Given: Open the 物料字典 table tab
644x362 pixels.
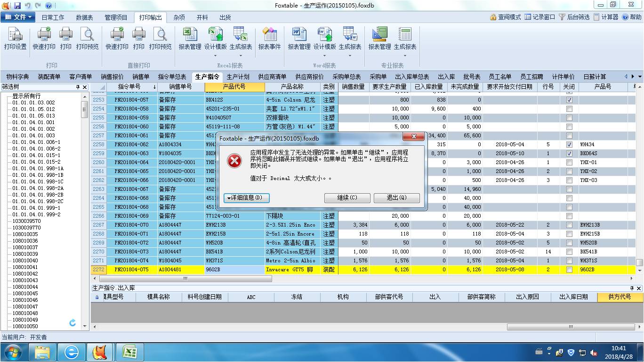Looking at the screenshot, I should point(17,77).
